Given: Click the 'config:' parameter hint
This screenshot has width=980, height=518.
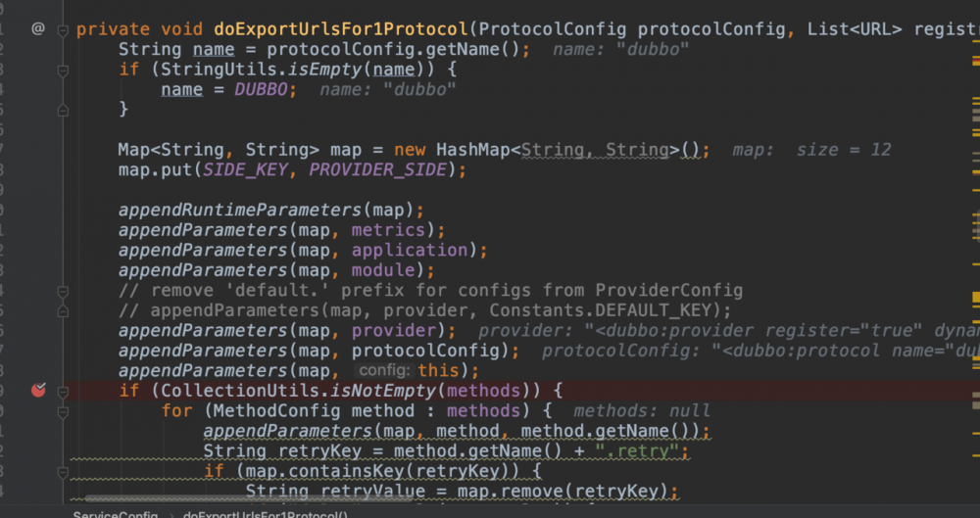Looking at the screenshot, I should click(384, 370).
